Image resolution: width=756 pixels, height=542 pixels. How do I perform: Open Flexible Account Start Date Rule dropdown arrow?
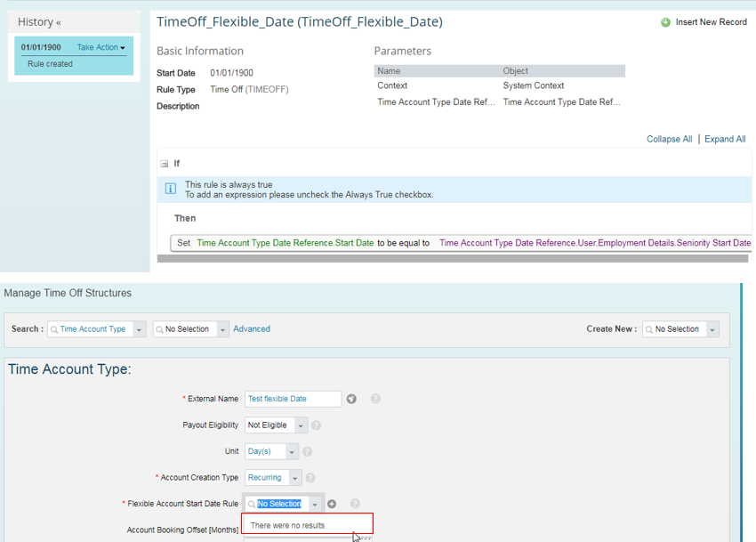(x=315, y=505)
